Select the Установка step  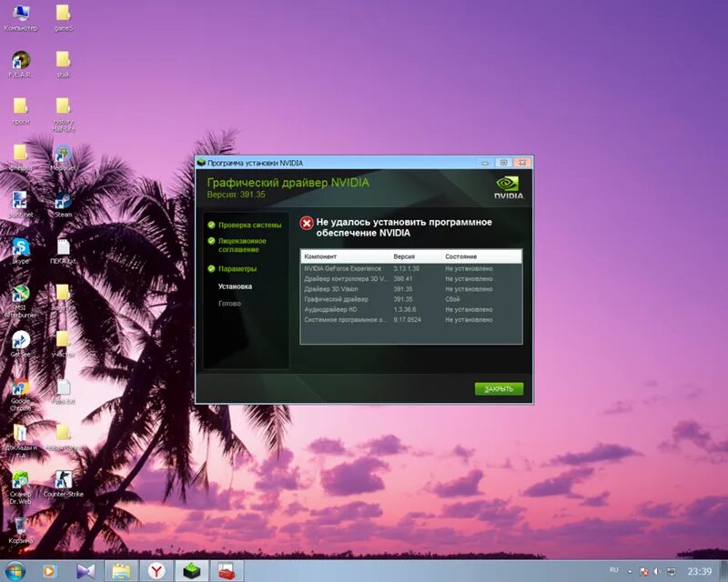tap(235, 286)
